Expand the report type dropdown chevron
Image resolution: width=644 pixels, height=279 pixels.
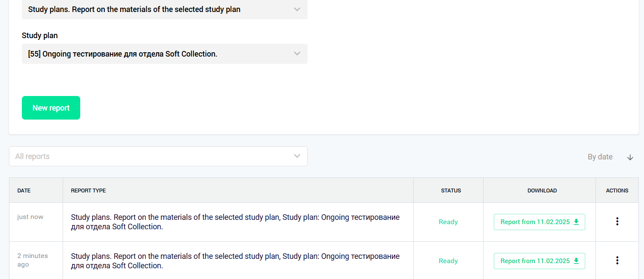(297, 9)
